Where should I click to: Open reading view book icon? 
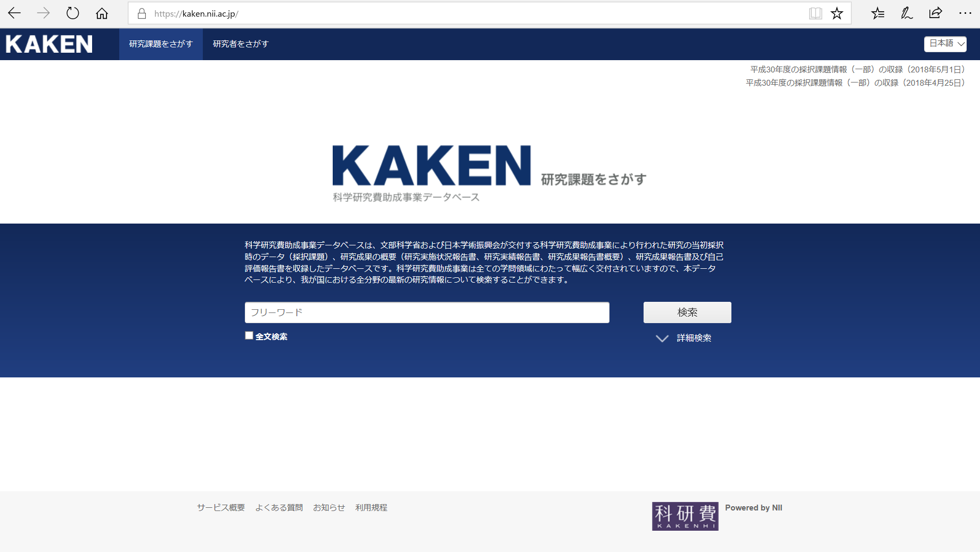[815, 13]
